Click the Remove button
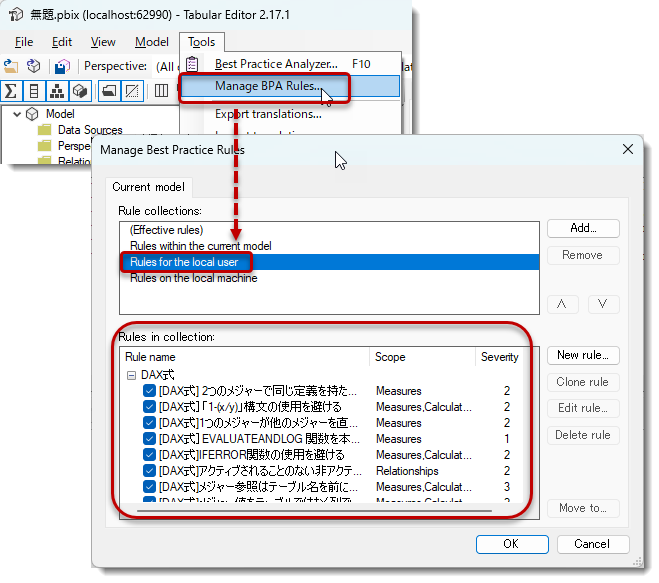The width and height of the screenshot is (659, 583). (x=583, y=255)
